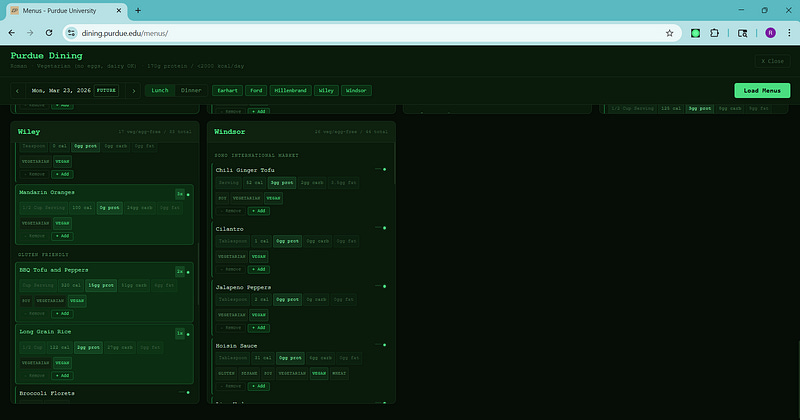Click the Wiley card's vertical scrollbar
The width and height of the screenshot is (800, 420).
[x=198, y=274]
